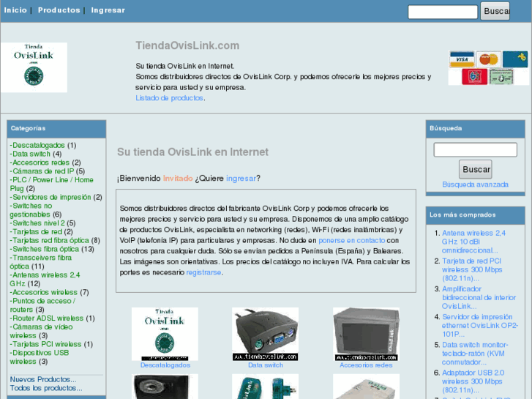Open Tarjeta de red PCI wireless 300 Mbps
Screen dimensions: 532x399
coord(472,269)
